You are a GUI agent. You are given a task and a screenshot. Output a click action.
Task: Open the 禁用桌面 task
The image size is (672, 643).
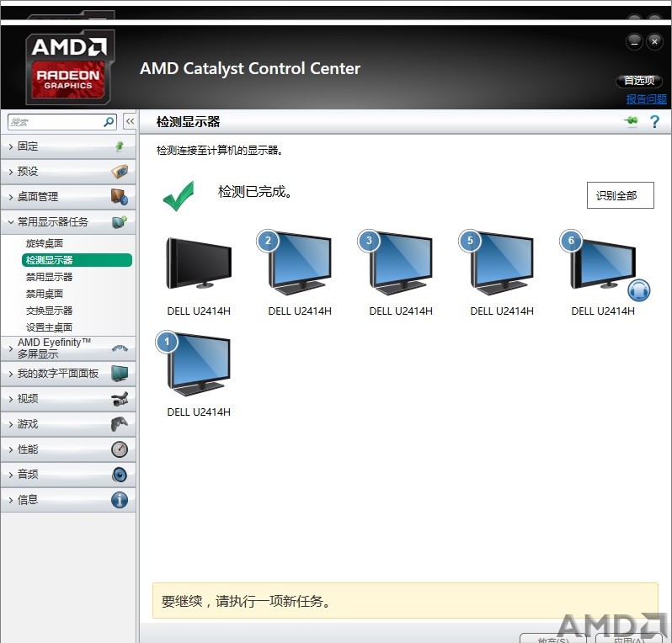(45, 294)
